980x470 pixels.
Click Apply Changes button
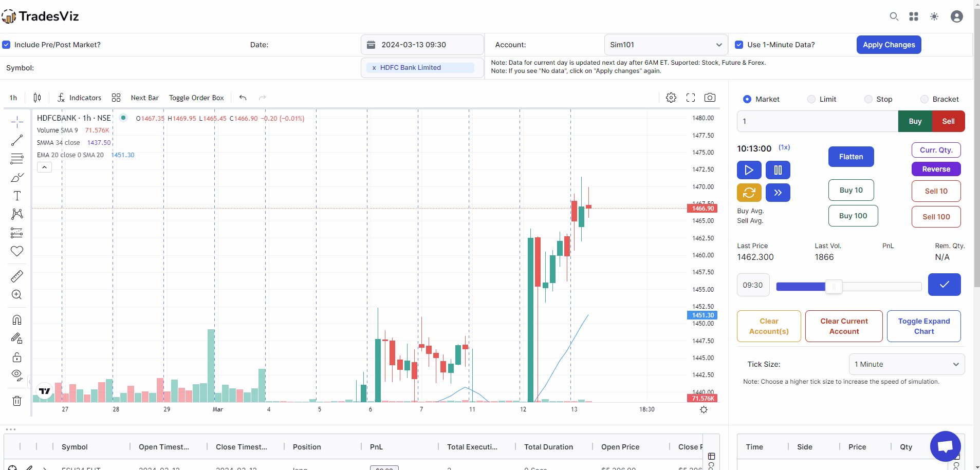[x=889, y=45]
